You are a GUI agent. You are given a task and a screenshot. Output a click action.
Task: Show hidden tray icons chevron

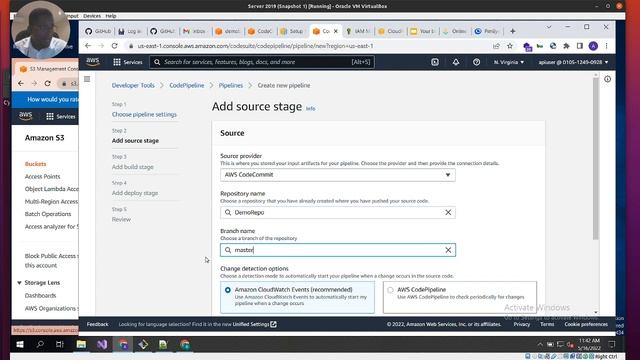[540, 344]
